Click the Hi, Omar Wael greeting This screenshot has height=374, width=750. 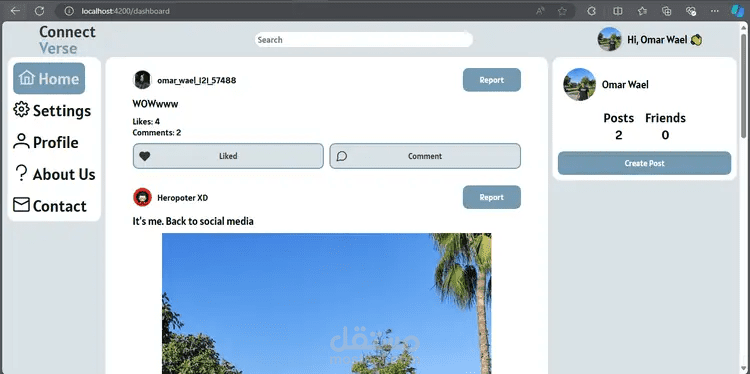click(657, 40)
